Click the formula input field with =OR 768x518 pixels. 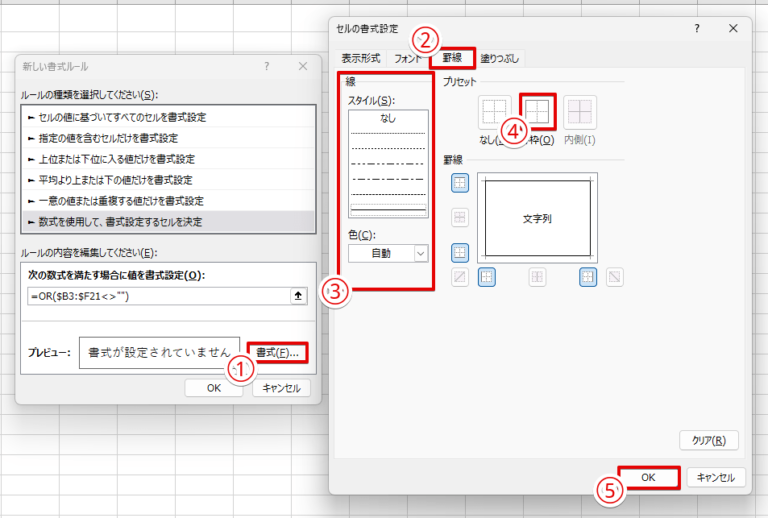[x=155, y=296]
